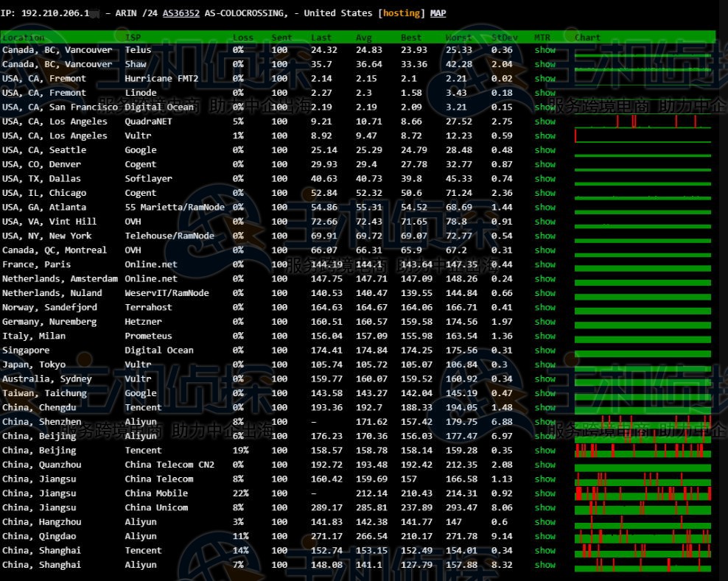Open the MAP link in header
This screenshot has width=728, height=581.
(438, 13)
